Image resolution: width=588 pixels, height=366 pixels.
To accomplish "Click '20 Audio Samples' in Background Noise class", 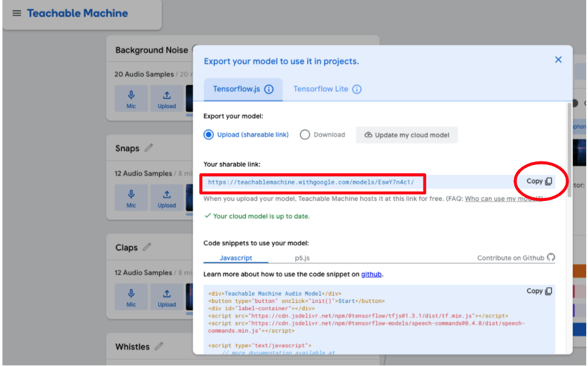I will [x=144, y=74].
